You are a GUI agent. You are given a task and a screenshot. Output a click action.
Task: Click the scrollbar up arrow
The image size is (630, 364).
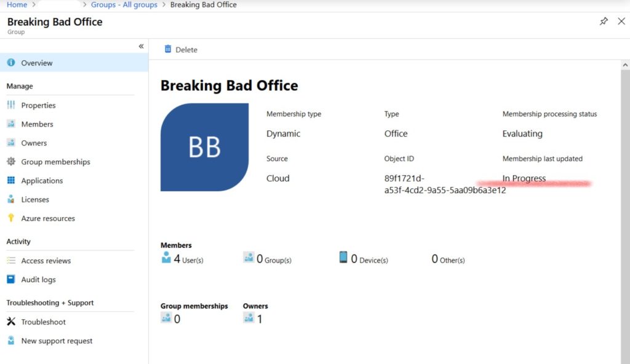[x=625, y=65]
